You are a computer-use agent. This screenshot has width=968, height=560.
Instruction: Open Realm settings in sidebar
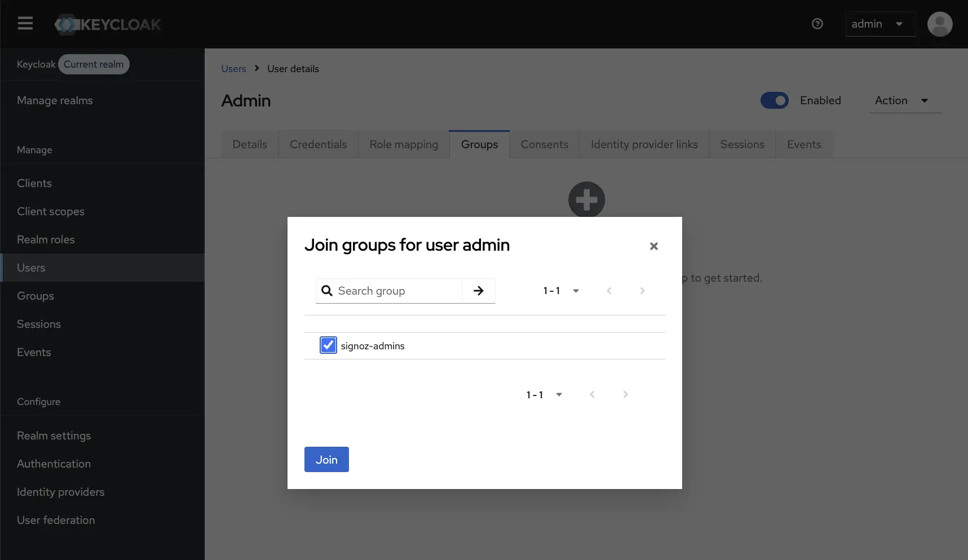point(102,435)
